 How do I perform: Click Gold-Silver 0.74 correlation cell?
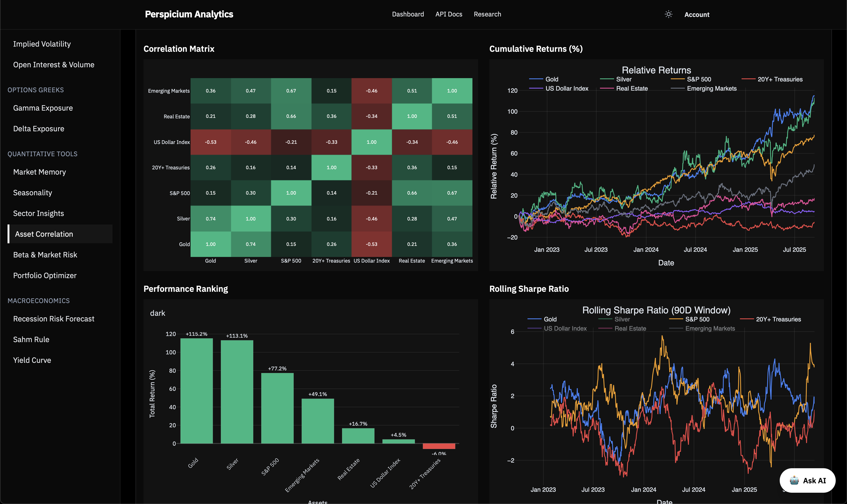tap(251, 244)
